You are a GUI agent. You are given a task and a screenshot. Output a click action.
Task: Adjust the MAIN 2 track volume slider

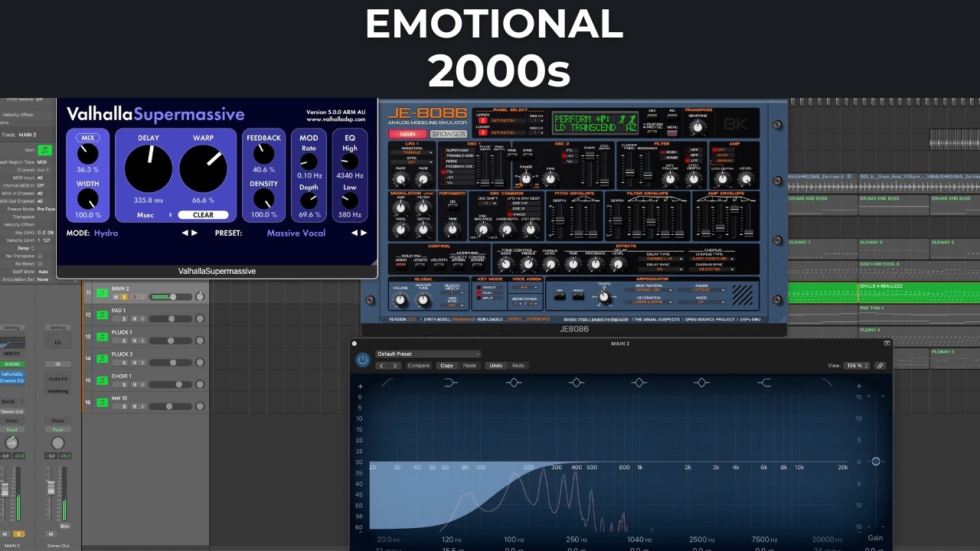172,297
